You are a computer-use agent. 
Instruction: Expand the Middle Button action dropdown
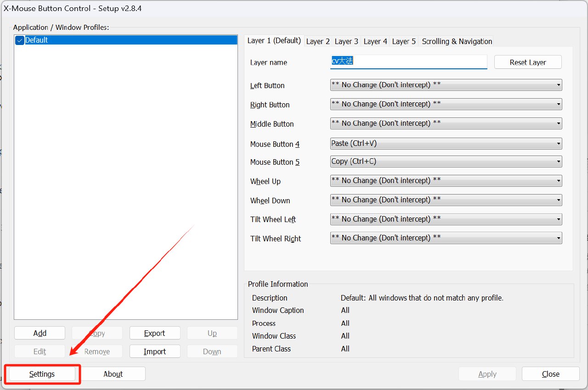tap(446, 123)
